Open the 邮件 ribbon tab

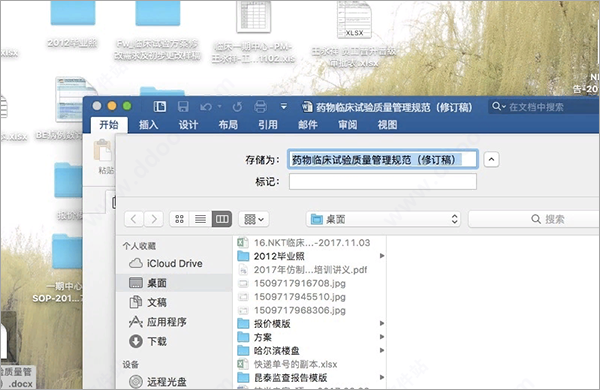click(308, 125)
